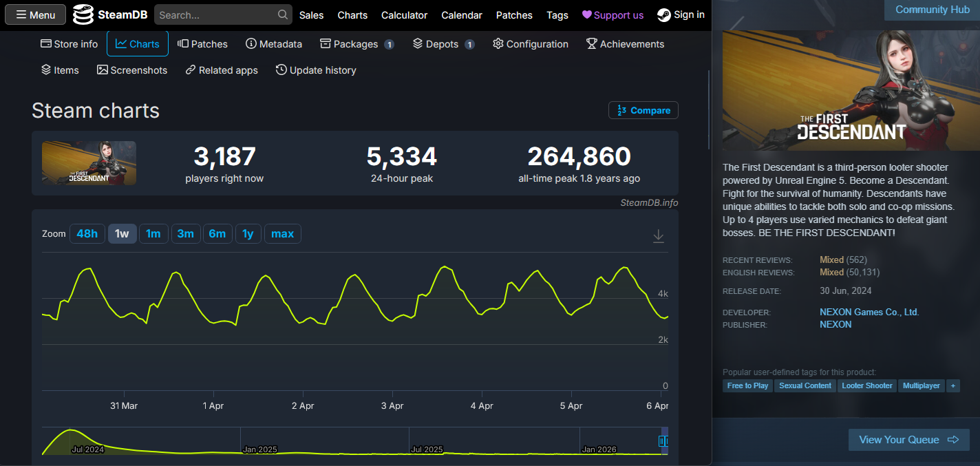Click the Jul 2024 peak in the navigator
Viewport: 980px width, 466px height.
coord(70,432)
